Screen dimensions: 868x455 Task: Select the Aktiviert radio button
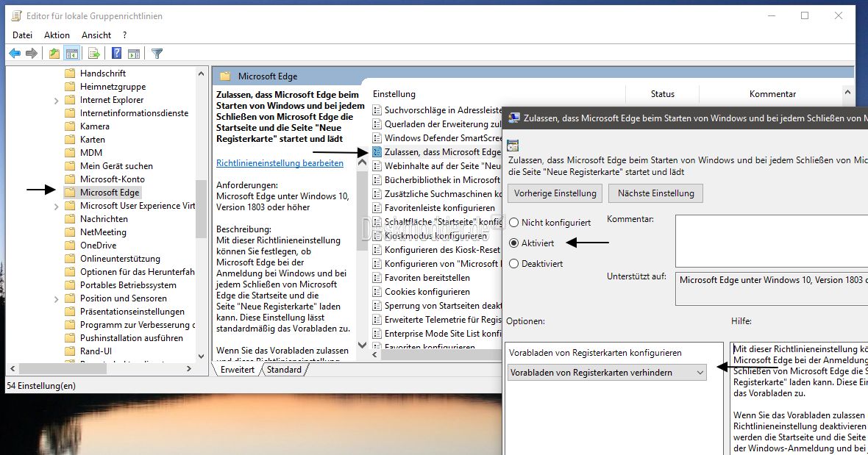pos(513,243)
